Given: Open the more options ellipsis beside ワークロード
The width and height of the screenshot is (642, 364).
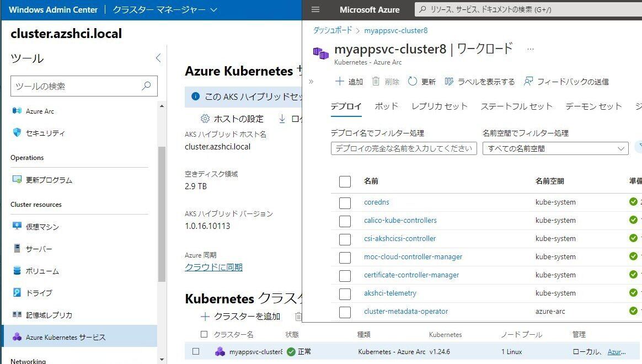Looking at the screenshot, I should (530, 49).
